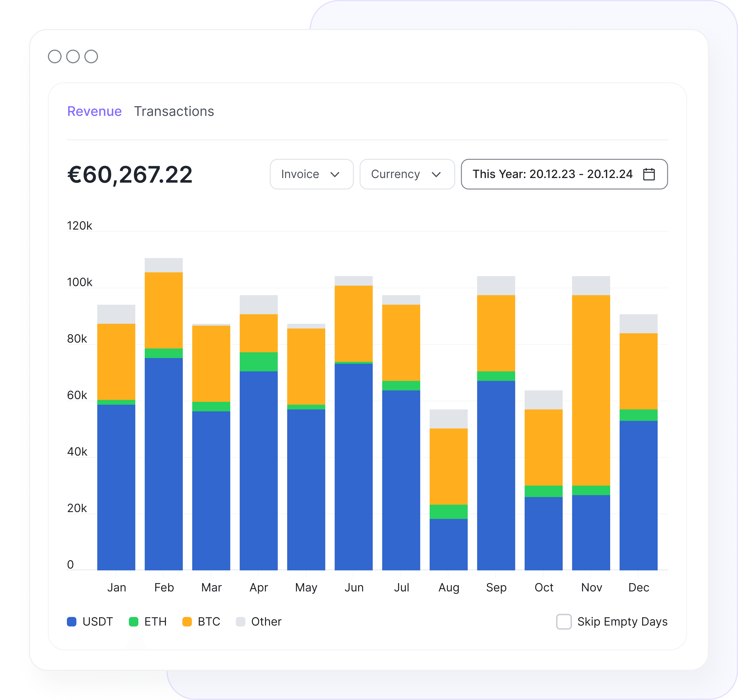
Task: Click the Other legend label
Action: tap(266, 622)
